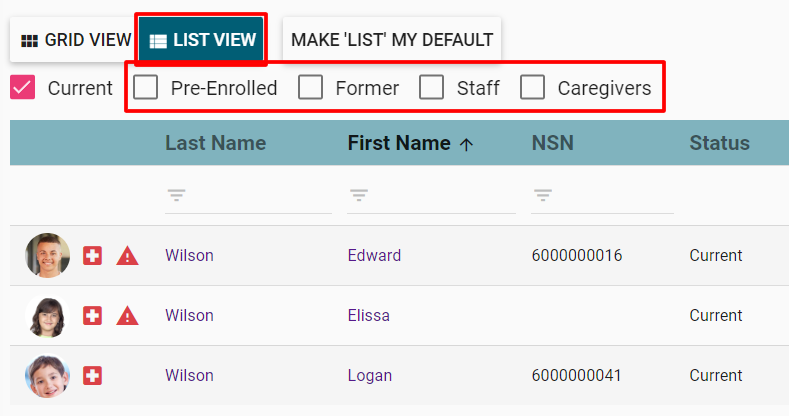Check the Staff checkbox
The width and height of the screenshot is (789, 416).
point(431,88)
